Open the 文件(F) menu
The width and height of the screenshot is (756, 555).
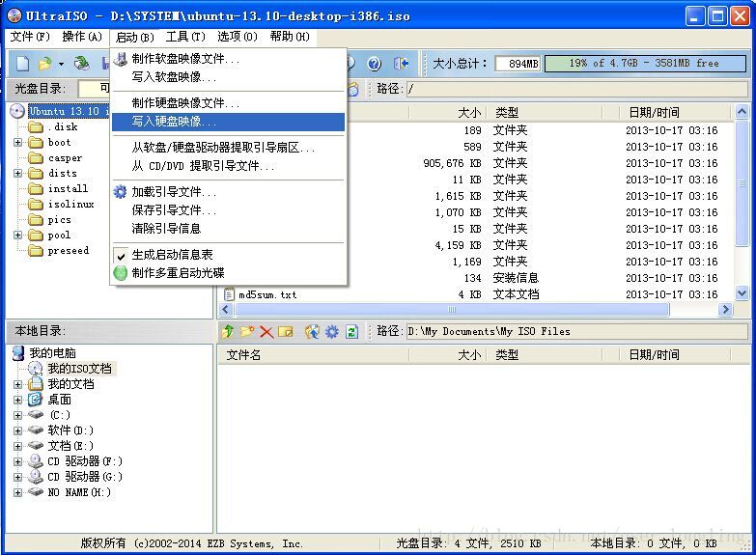[30, 37]
